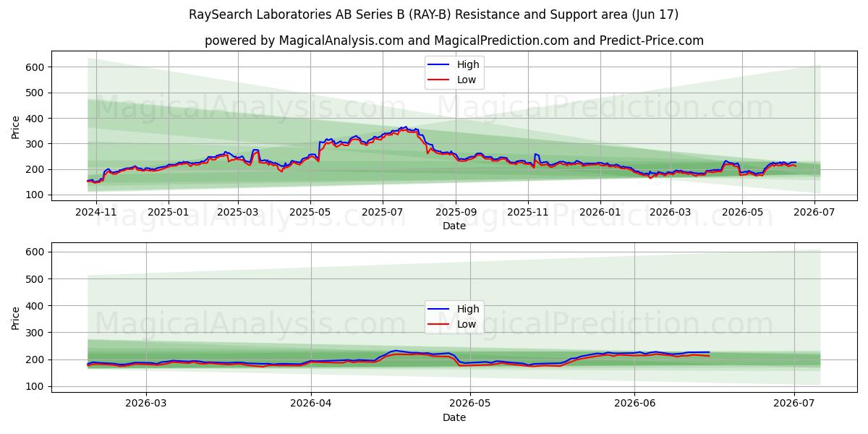
Task: Click 'High' in the top chart legend
Action: tap(468, 64)
